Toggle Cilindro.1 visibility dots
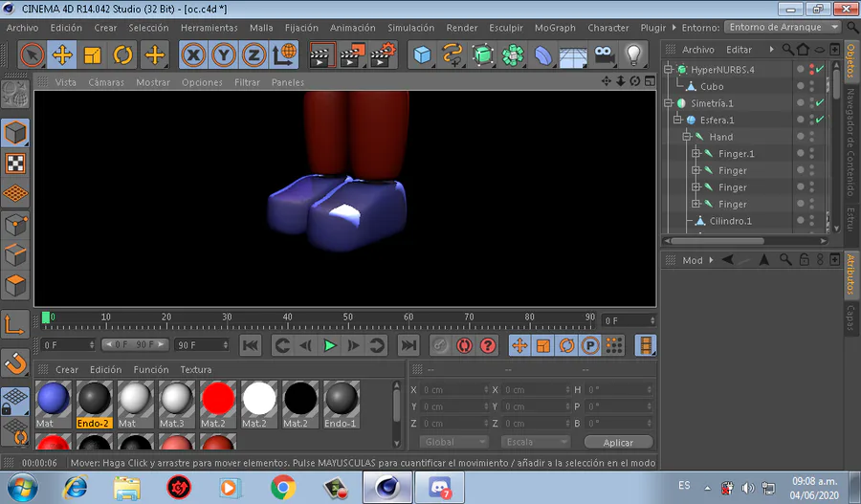 [811, 221]
